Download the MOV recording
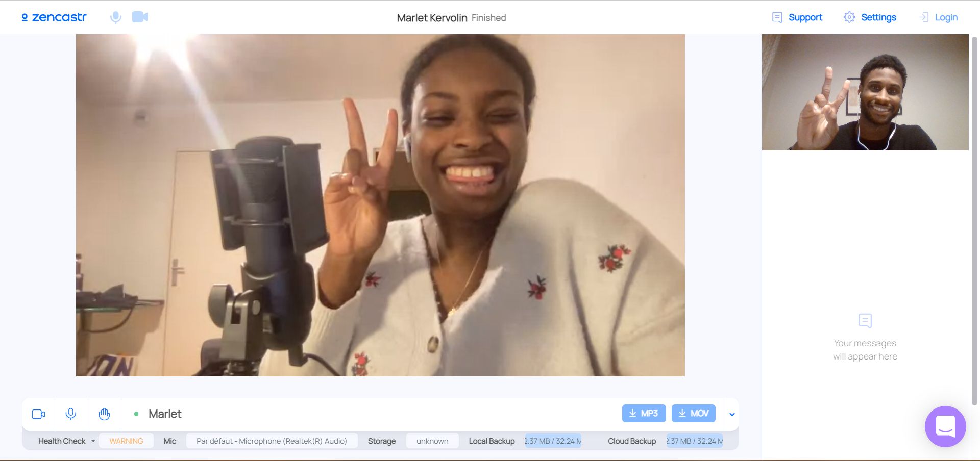This screenshot has width=980, height=461. (693, 413)
